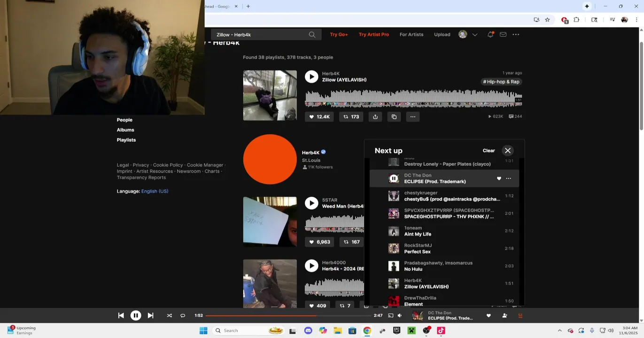The image size is (644, 338).
Task: Mute the player volume
Action: [400, 316]
